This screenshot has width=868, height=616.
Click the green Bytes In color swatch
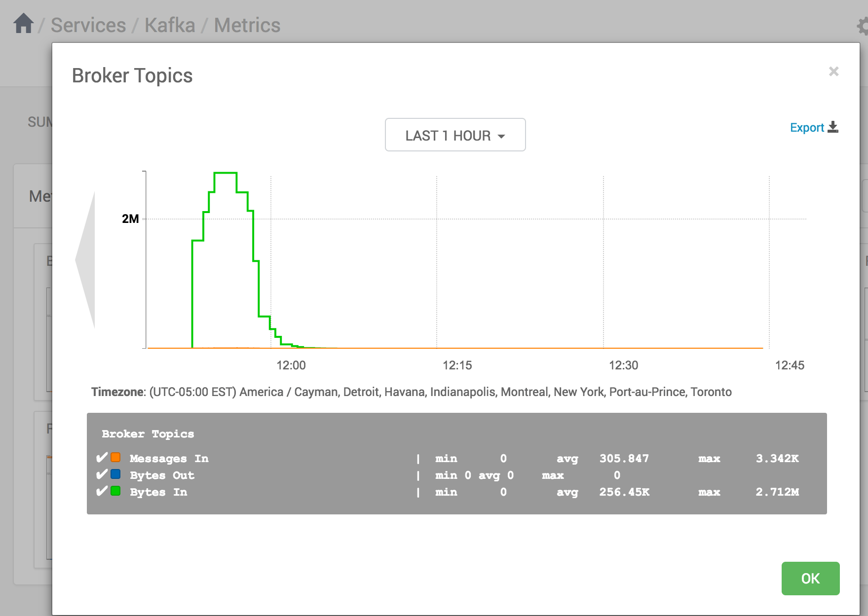(x=115, y=491)
